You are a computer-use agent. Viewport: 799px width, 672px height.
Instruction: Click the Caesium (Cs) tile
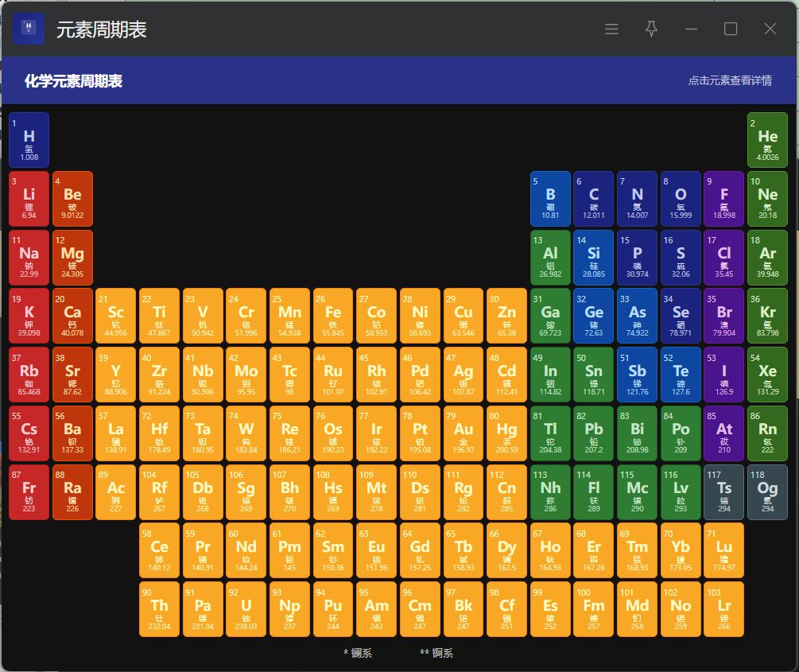[x=29, y=433]
